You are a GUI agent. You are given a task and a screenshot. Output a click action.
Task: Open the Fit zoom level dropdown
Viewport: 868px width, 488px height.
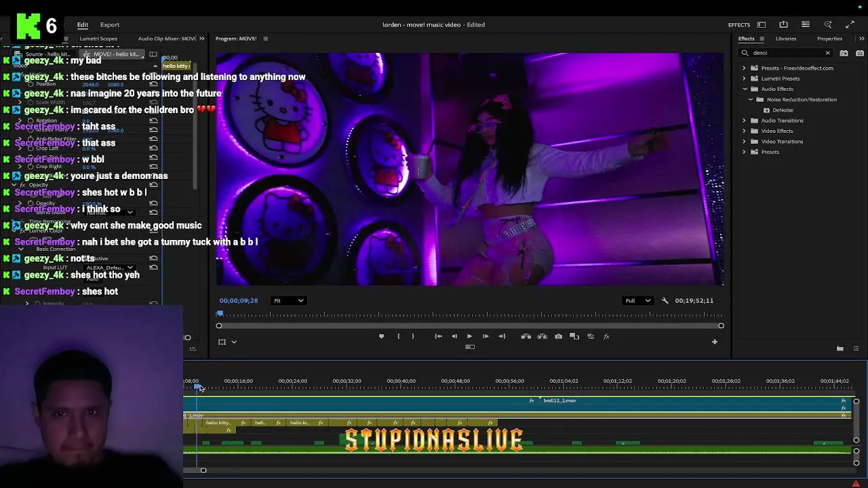point(288,300)
